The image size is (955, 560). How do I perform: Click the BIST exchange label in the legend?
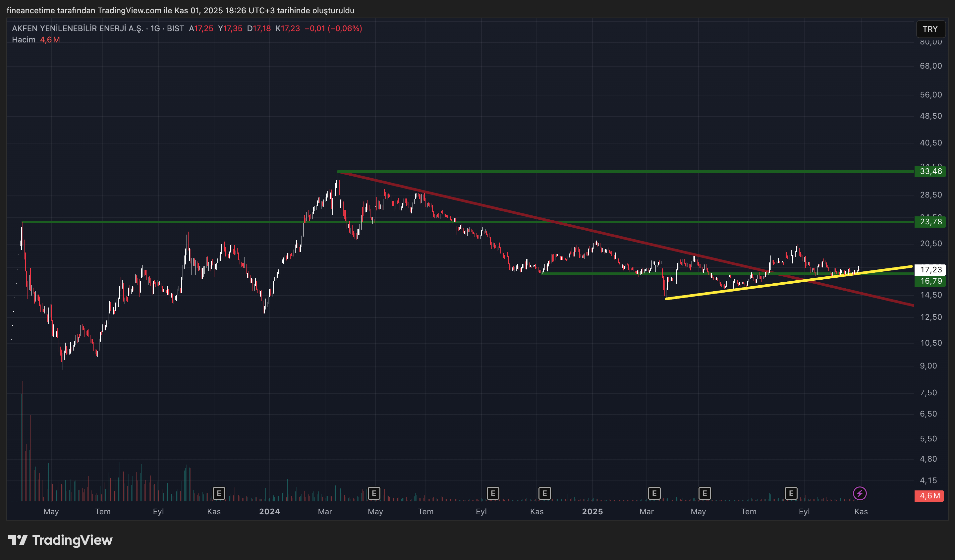pos(177,28)
